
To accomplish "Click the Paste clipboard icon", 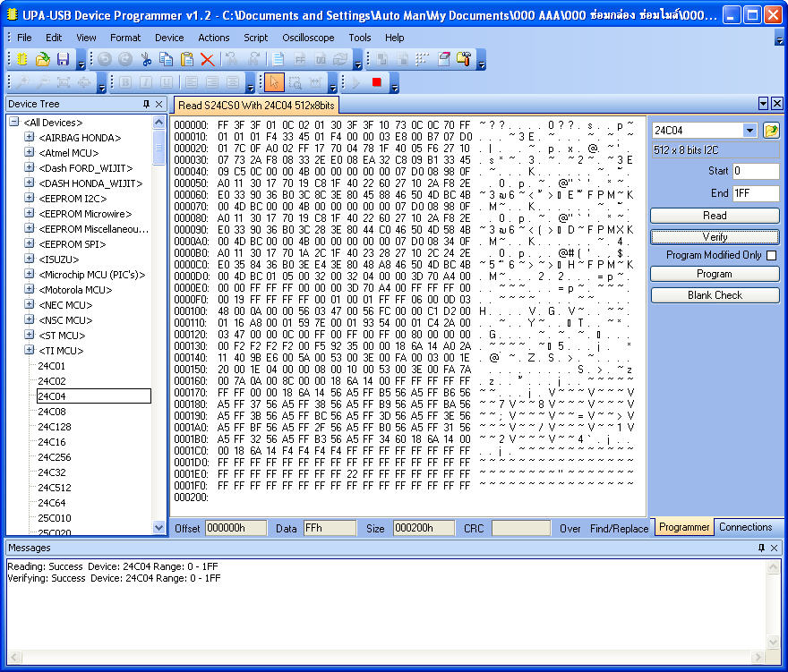I will tap(187, 59).
